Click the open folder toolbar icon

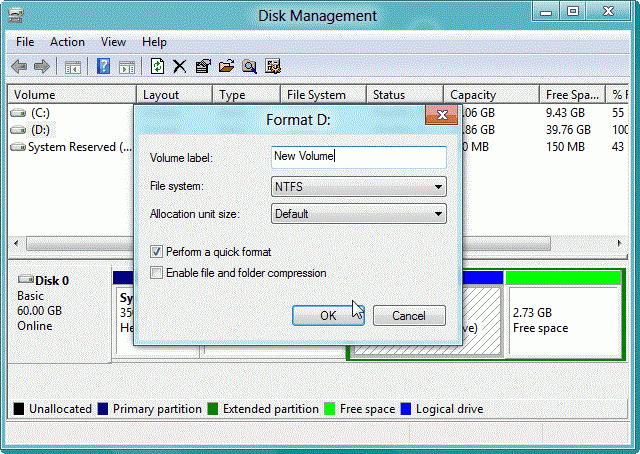pos(226,66)
